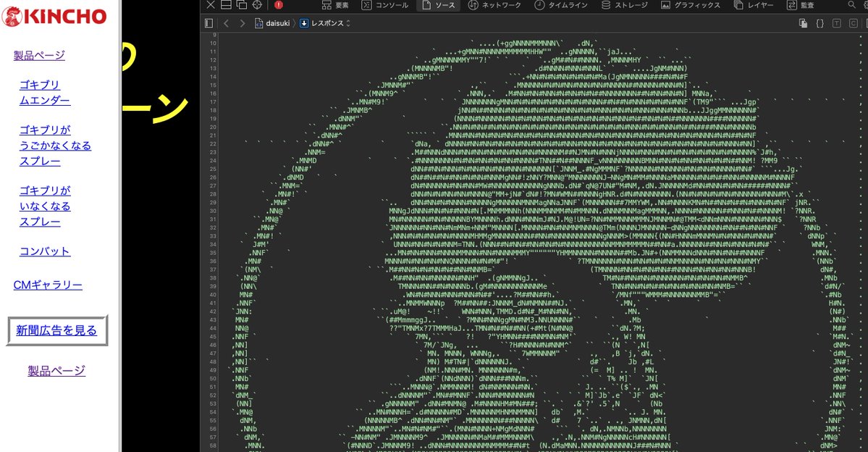Toggle pretty print curly braces button

tap(819, 23)
